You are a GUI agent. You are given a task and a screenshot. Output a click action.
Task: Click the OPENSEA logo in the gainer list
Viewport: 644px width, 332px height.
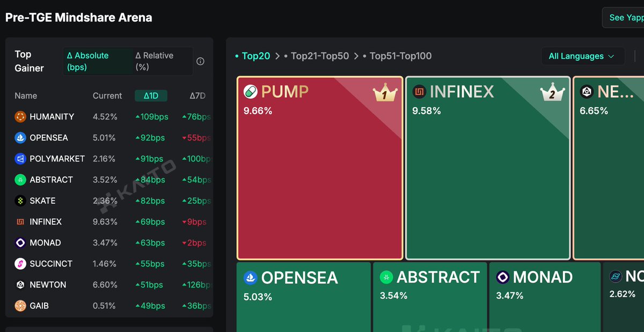pos(20,138)
